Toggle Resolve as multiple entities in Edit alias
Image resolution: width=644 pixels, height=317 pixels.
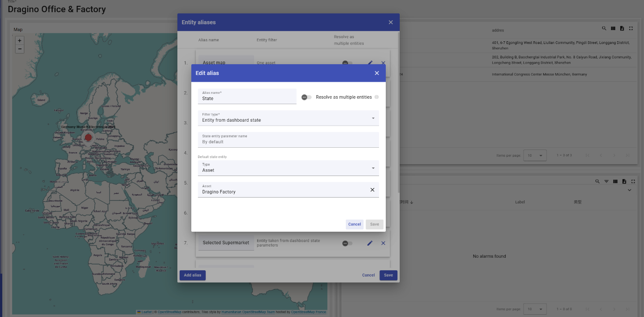coord(306,97)
